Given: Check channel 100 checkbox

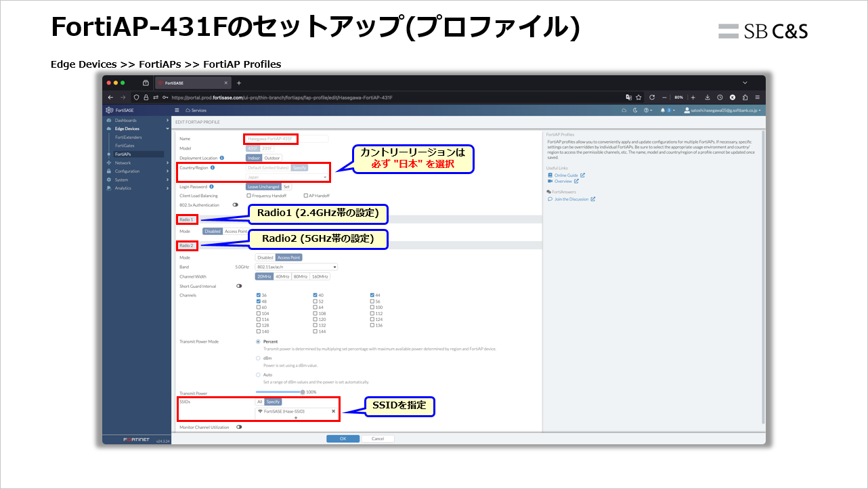Looking at the screenshot, I should [372, 307].
